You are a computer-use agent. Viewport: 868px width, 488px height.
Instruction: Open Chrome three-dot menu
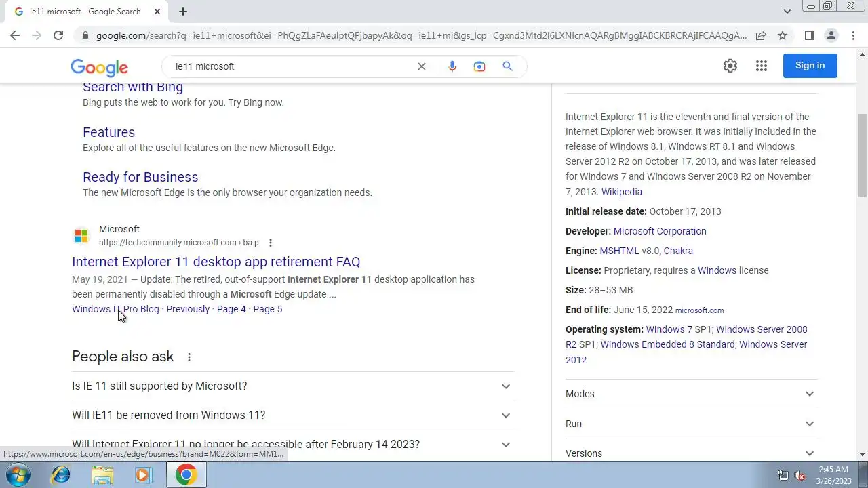[852, 35]
